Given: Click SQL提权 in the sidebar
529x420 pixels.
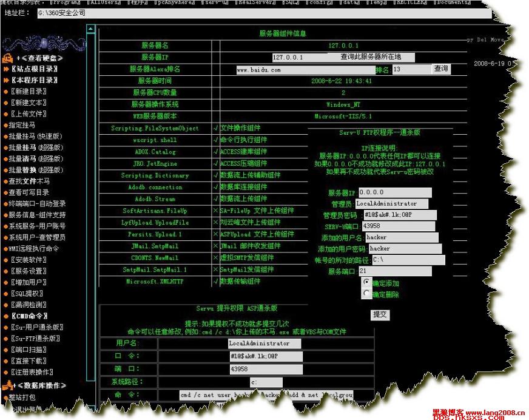Looking at the screenshot, I should (x=27, y=293).
